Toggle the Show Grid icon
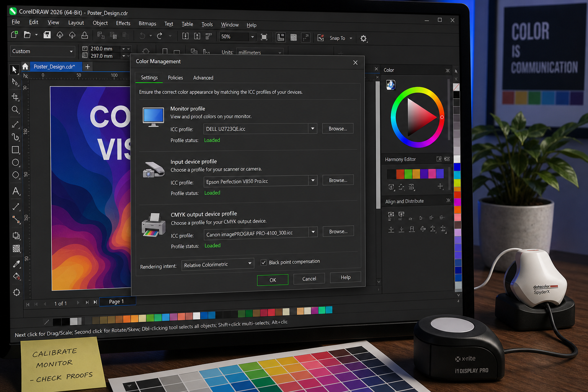Image resolution: width=588 pixels, height=392 pixels. (x=294, y=37)
